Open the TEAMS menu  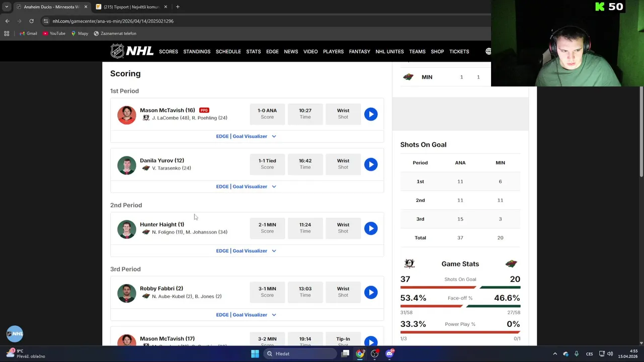(x=417, y=51)
